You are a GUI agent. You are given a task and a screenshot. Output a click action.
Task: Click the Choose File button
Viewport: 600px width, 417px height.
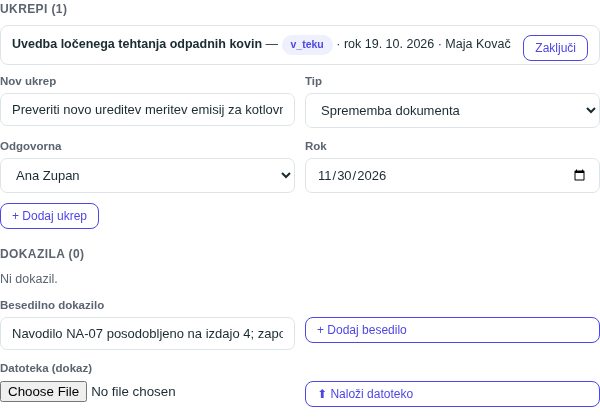44,392
